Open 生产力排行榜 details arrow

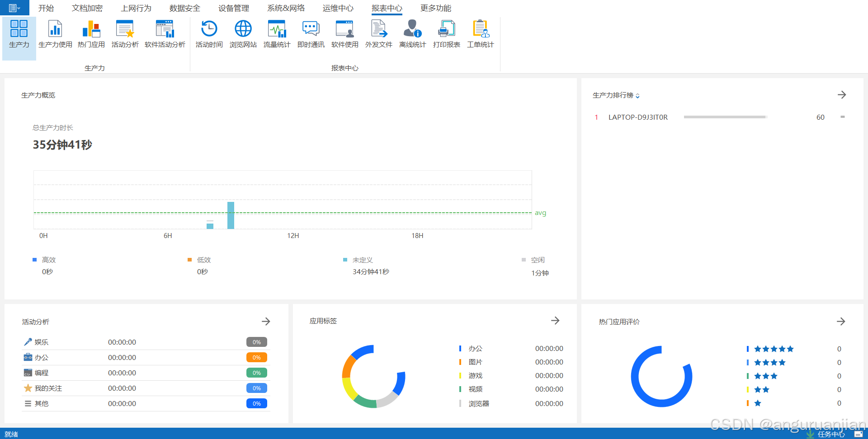click(x=841, y=95)
